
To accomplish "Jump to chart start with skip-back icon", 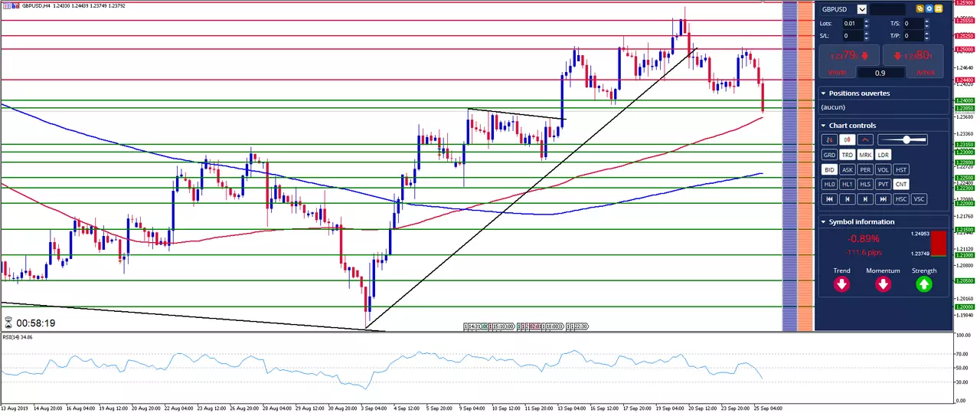I will pos(830,199).
